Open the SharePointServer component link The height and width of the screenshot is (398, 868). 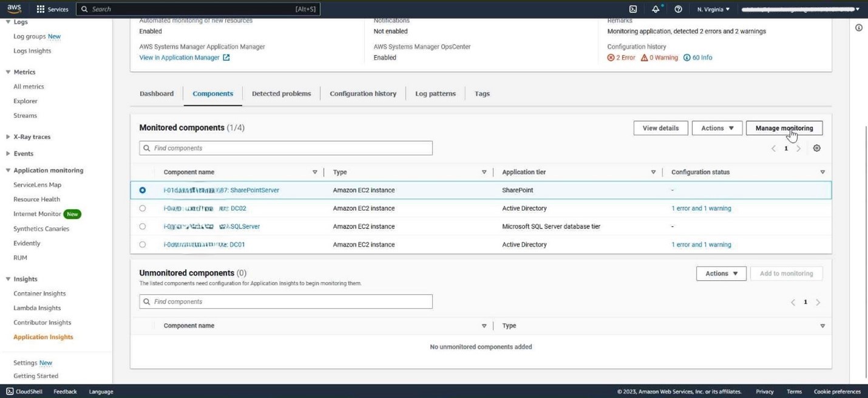point(222,190)
